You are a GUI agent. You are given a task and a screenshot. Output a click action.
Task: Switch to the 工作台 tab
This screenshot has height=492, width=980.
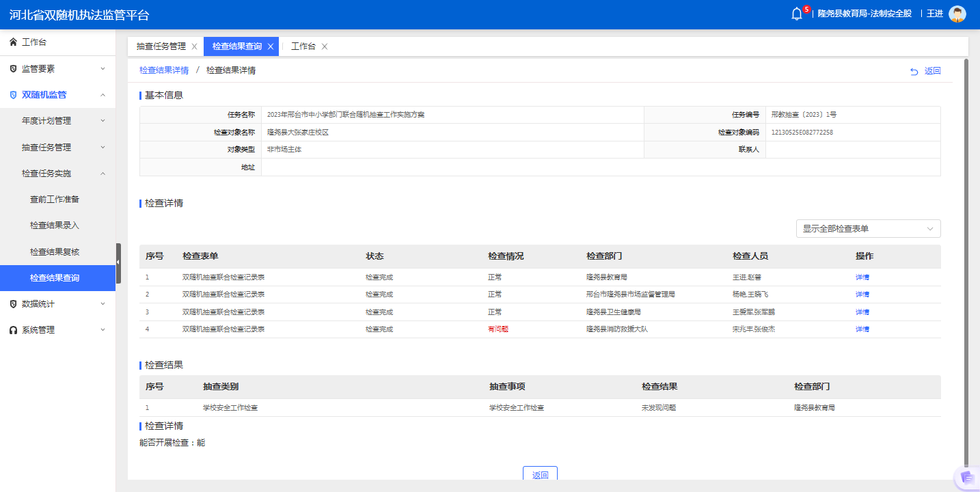tap(303, 46)
